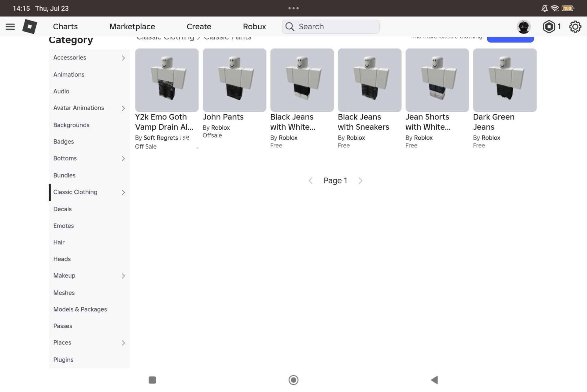This screenshot has height=392, width=587.
Task: Tap the three dots at top center
Action: pyautogui.click(x=293, y=8)
